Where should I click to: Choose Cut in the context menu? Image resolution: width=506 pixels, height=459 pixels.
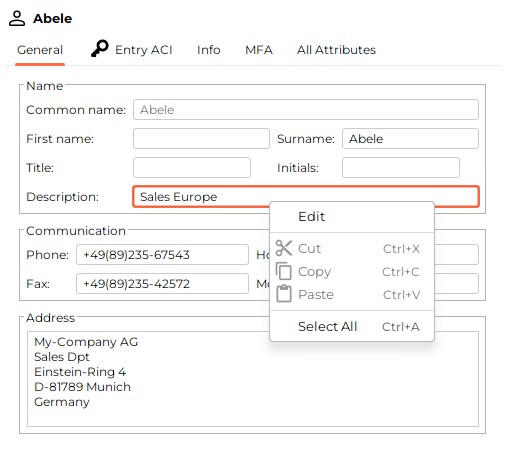(352, 249)
